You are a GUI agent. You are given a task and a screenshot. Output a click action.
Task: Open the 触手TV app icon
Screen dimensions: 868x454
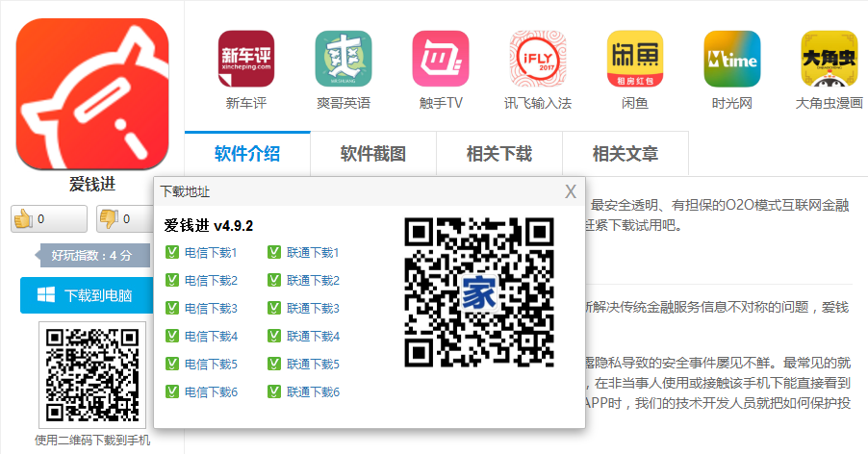(x=441, y=60)
